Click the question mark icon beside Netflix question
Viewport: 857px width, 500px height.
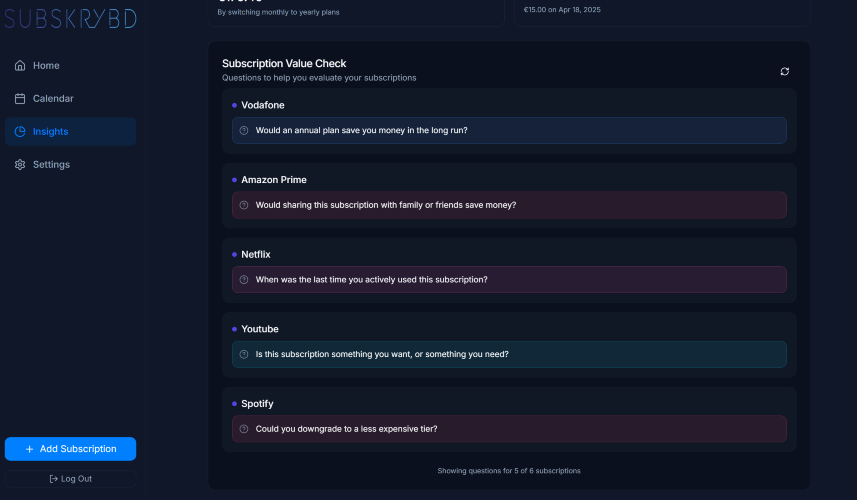click(x=244, y=280)
